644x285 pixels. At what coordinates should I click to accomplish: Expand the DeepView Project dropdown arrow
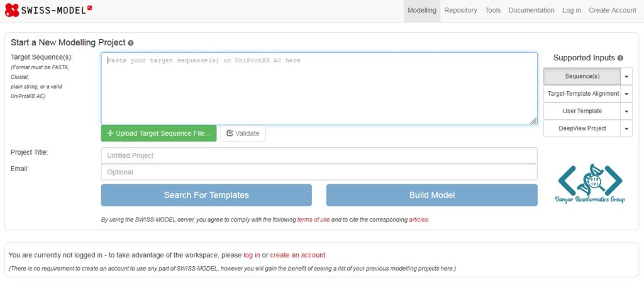(626, 128)
